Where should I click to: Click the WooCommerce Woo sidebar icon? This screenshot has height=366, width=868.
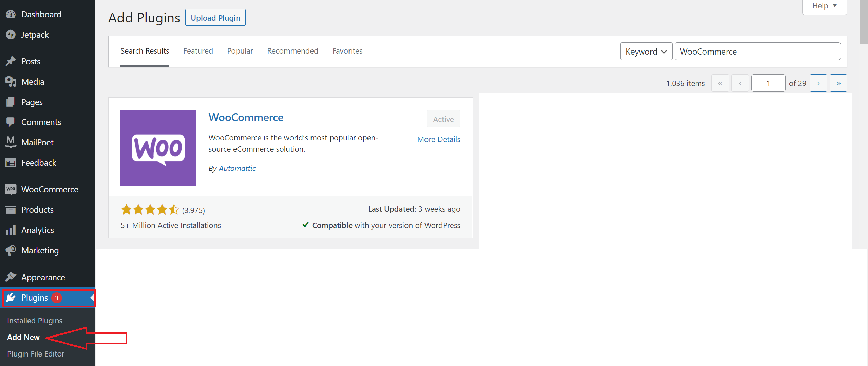pos(11,189)
